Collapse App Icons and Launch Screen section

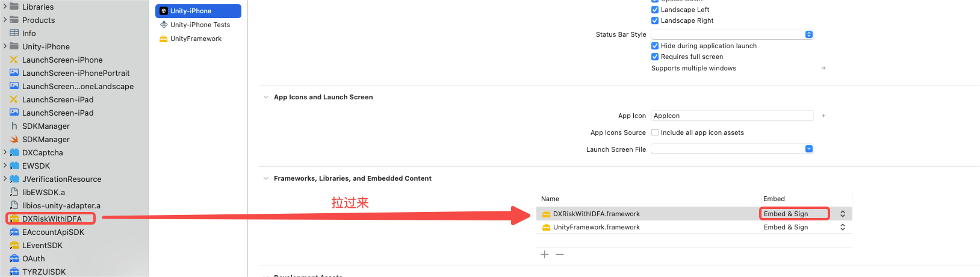[265, 97]
